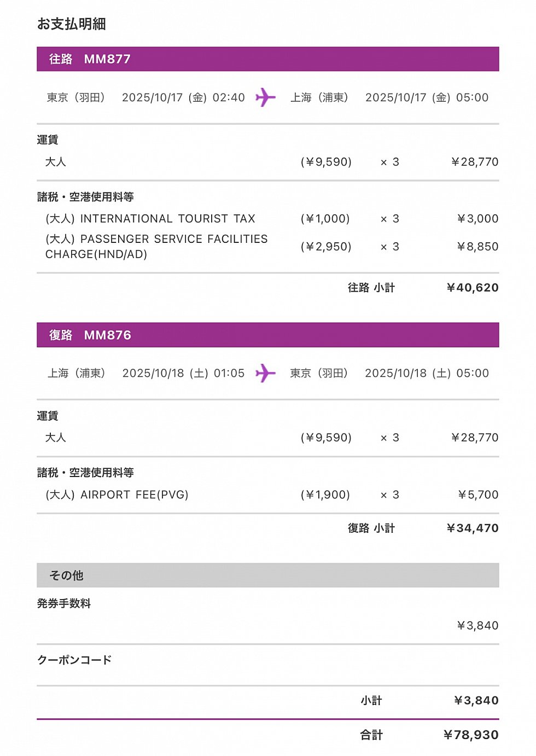536x756 pixels.
Task: Click the outbound 運賃 heading
Action: pos(48,140)
